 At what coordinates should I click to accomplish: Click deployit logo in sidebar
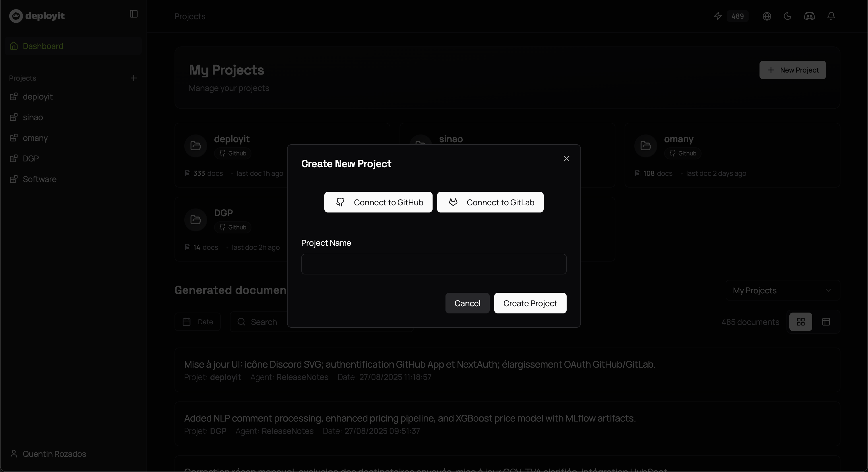[x=37, y=16]
